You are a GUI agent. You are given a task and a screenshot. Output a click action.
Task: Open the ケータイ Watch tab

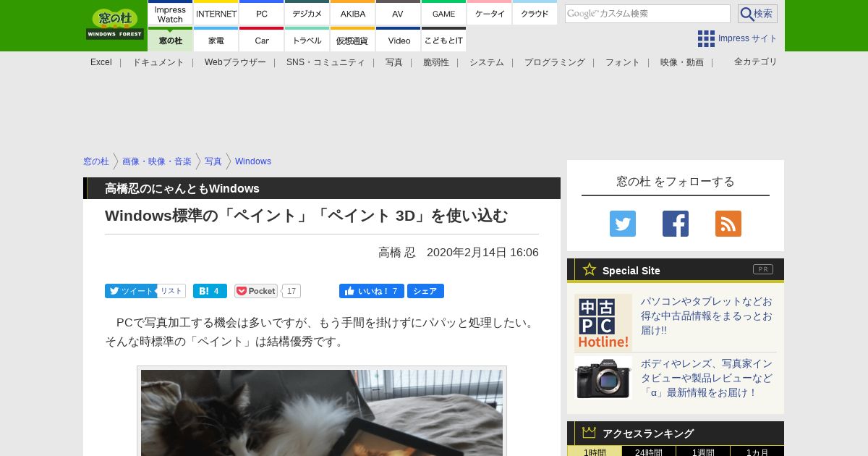490,14
